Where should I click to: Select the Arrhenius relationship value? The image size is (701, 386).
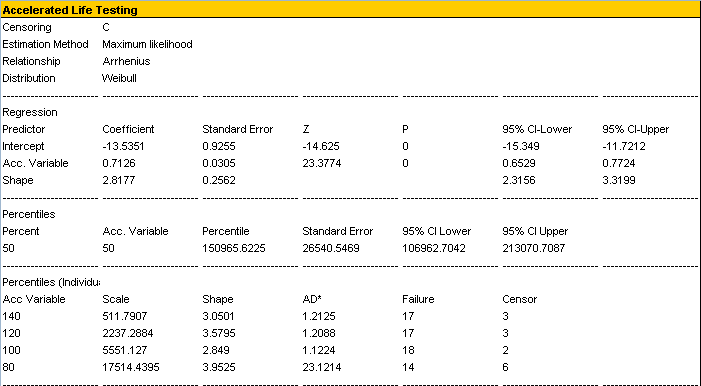[x=127, y=61]
